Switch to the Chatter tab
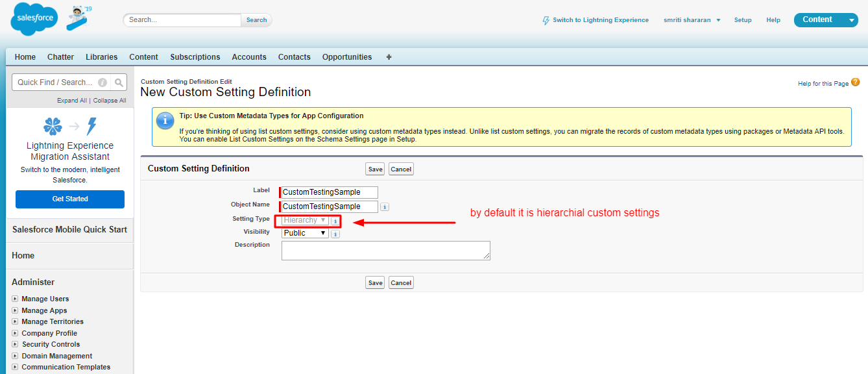Viewport: 868px width, 374px height. [60, 57]
